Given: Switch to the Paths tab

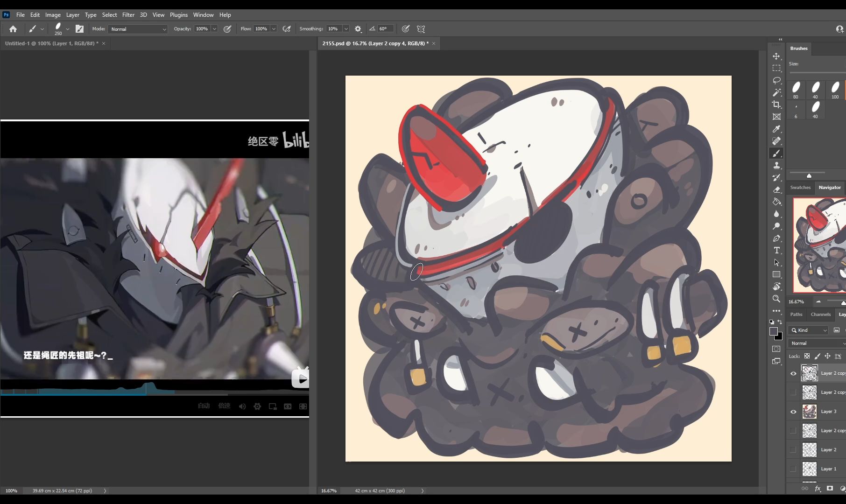Looking at the screenshot, I should [797, 315].
